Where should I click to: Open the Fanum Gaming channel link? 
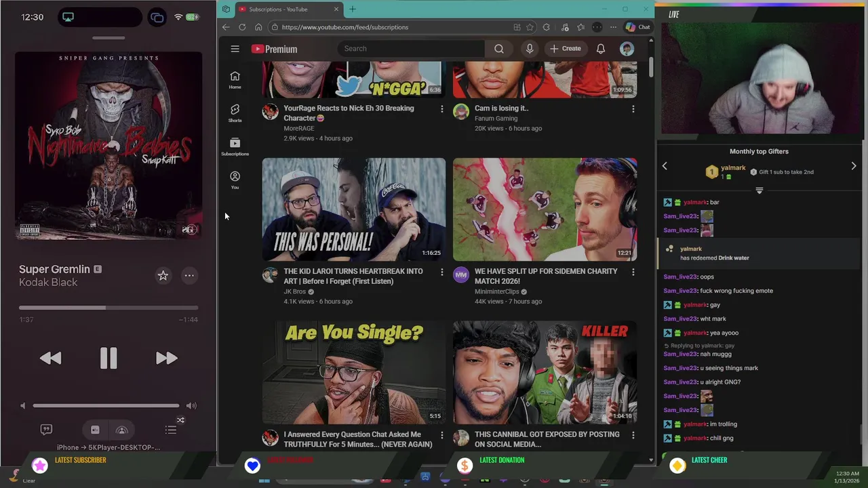coord(496,119)
